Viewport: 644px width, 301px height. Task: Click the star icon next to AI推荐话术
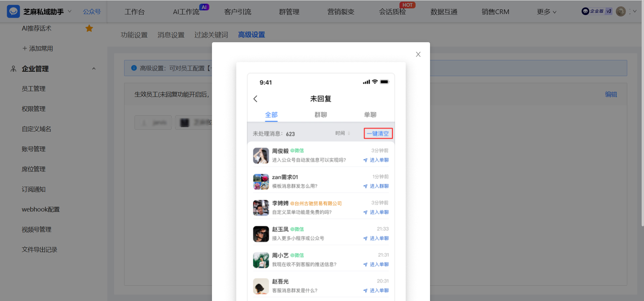(89, 28)
